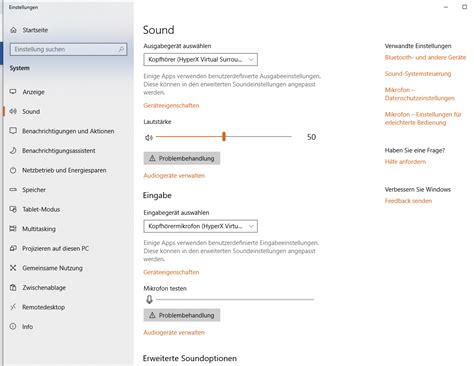Screen dimensions: 474x366
Task: Click the Zwischenablage clipboard icon
Action: tap(13, 287)
